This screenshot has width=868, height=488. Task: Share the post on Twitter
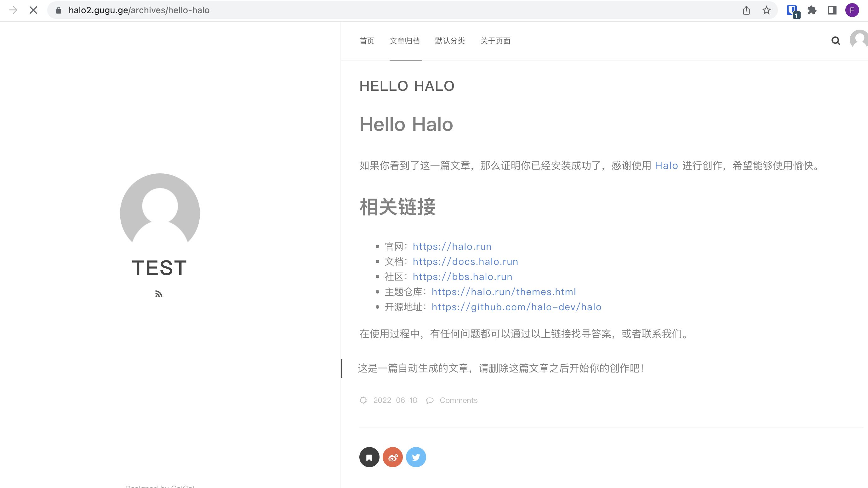[416, 457]
